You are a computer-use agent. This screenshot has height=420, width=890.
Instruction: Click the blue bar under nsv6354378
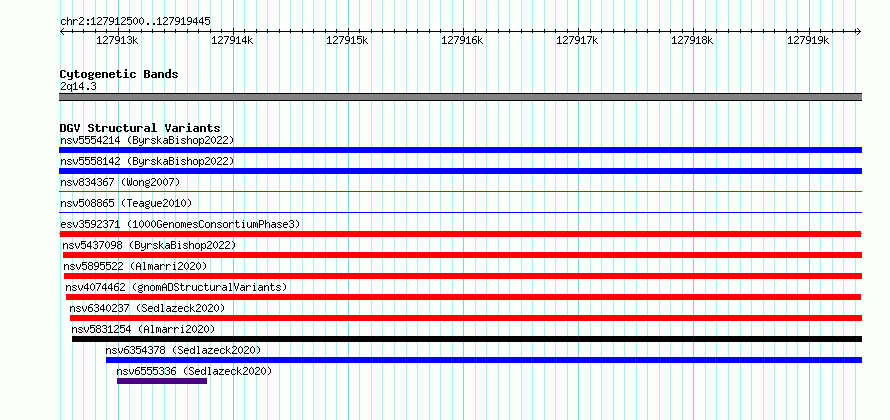484,360
